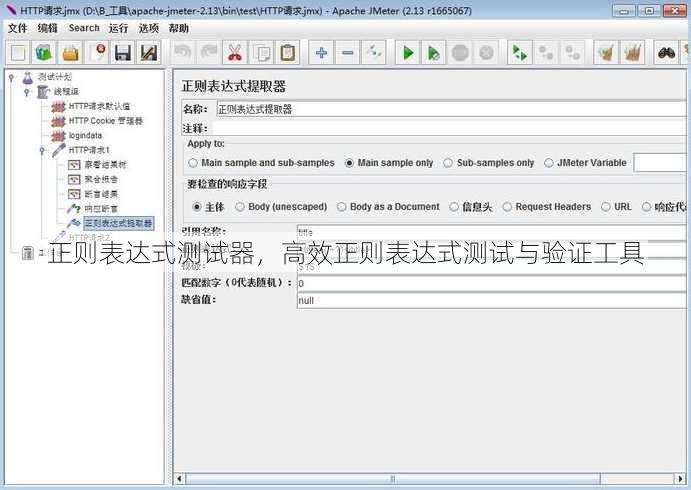Image resolution: width=691 pixels, height=490 pixels.
Task: Select the Main sample only radio button
Action: [349, 163]
